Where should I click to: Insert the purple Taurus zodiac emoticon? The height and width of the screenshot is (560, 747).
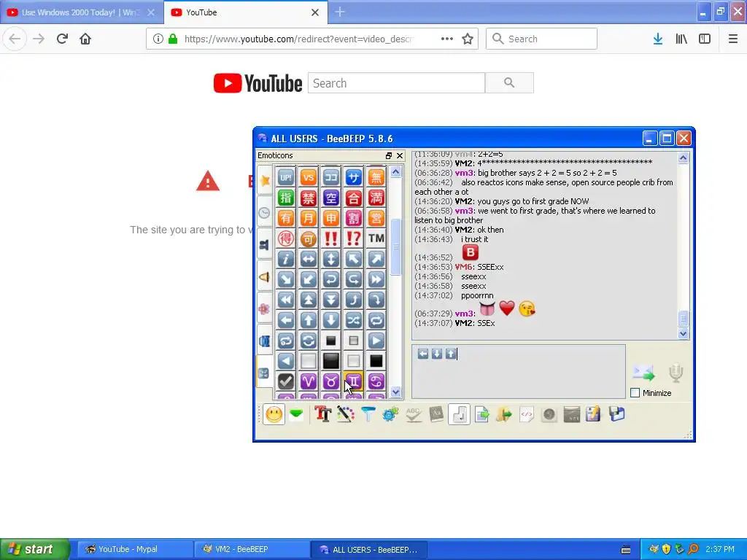[x=331, y=381]
